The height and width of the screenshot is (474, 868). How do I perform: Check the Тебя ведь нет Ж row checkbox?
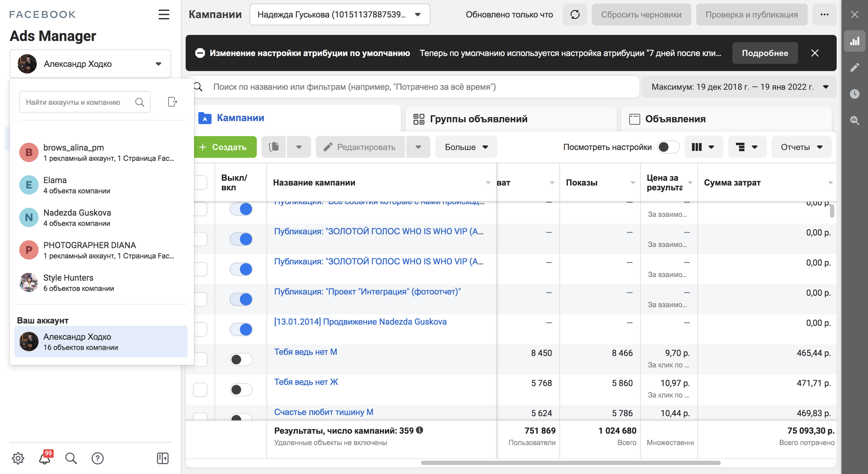[x=200, y=390]
